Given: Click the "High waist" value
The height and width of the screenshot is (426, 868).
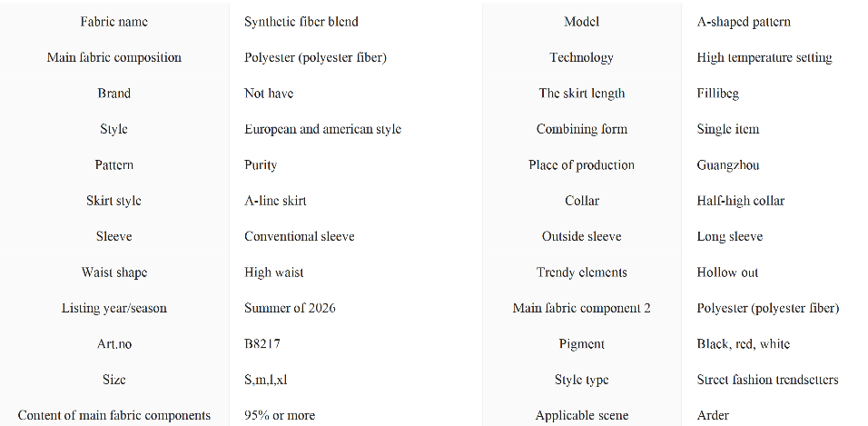Looking at the screenshot, I should (273, 272).
